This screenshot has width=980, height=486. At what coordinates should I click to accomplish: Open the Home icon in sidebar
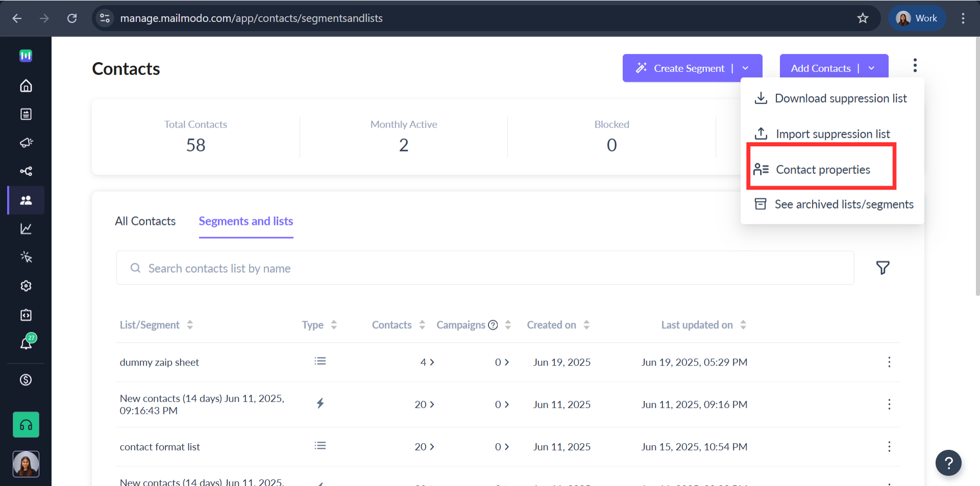point(26,86)
